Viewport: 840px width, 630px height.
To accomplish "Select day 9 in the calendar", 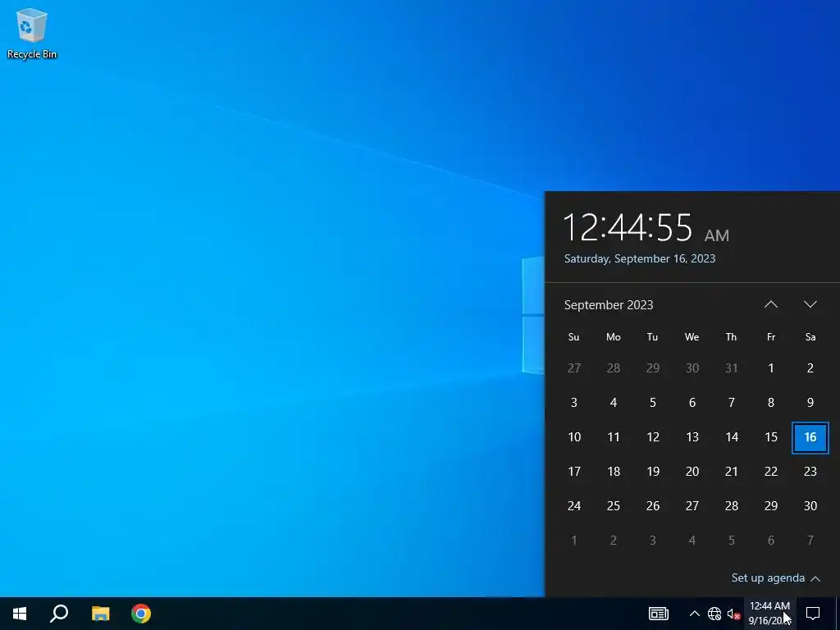I will coord(810,403).
